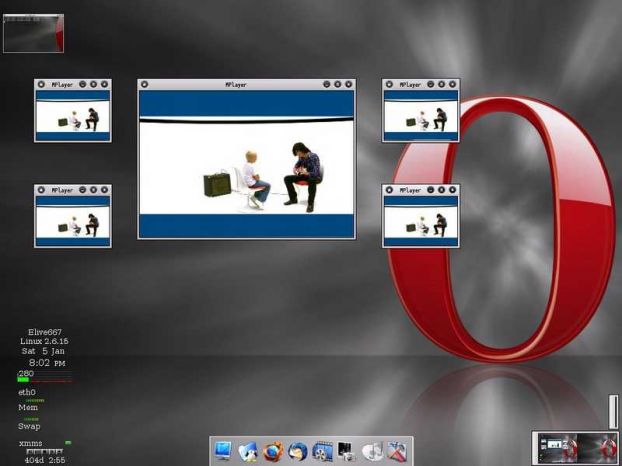
Task: Select the top-right MPlayer window title bar
Action: (x=420, y=84)
